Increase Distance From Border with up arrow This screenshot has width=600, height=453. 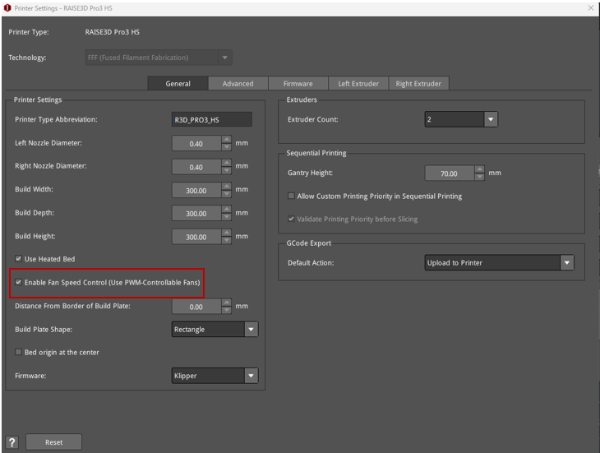tap(227, 303)
